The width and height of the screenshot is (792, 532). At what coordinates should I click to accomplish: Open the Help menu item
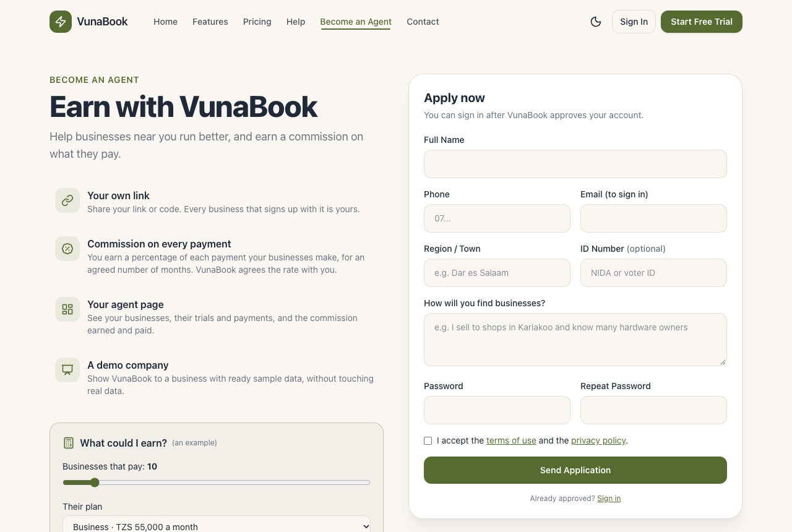296,22
